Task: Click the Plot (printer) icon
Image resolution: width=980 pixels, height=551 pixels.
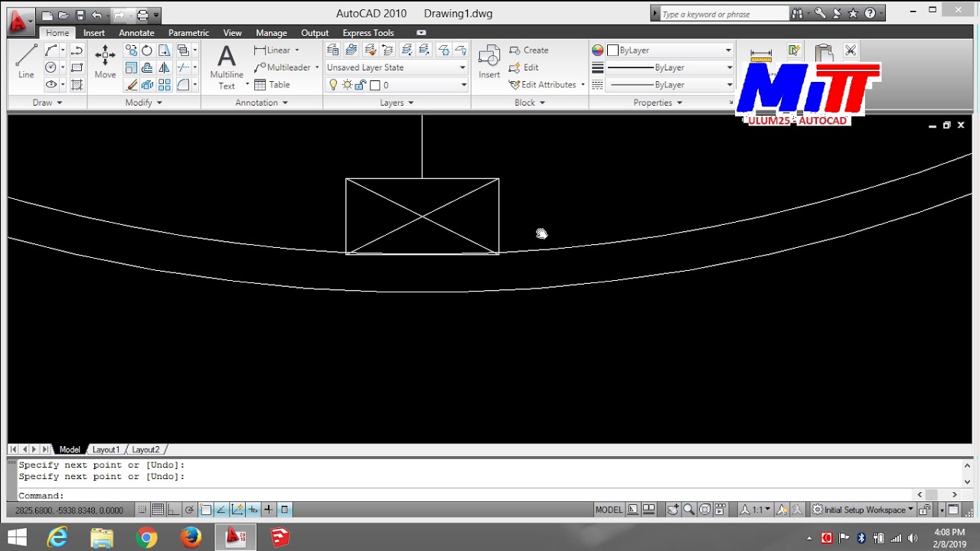Action: (142, 15)
